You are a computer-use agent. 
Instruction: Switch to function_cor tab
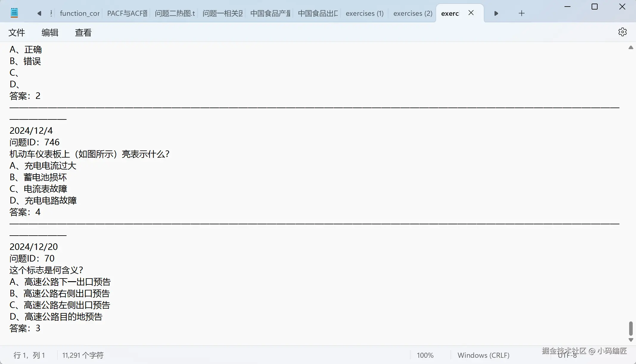pyautogui.click(x=80, y=13)
